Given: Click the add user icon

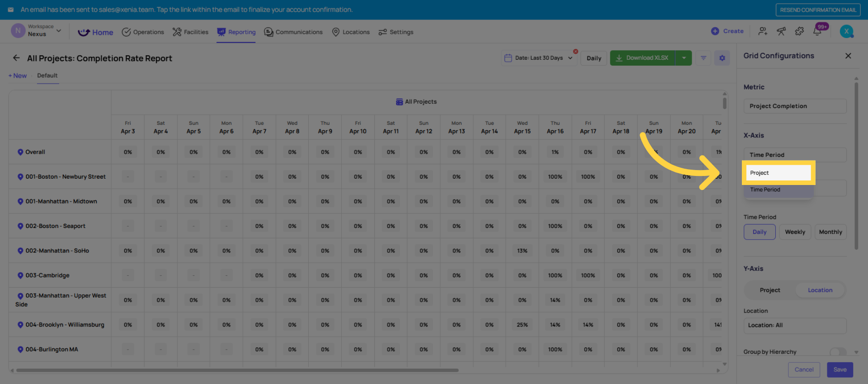Looking at the screenshot, I should 763,31.
